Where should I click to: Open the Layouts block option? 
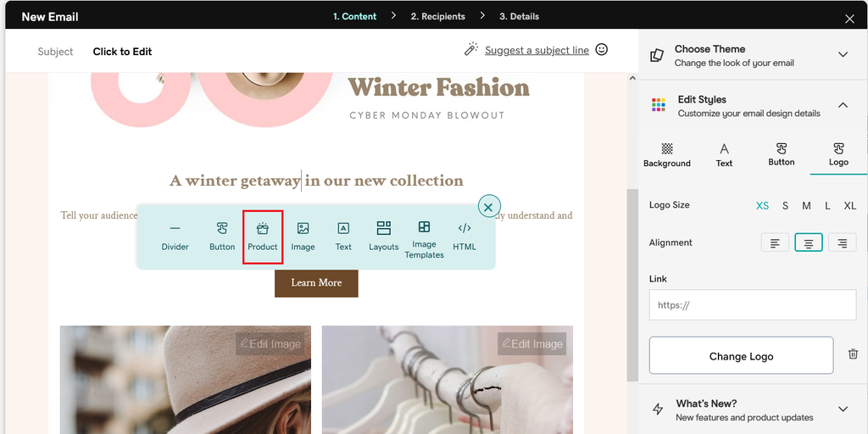383,236
